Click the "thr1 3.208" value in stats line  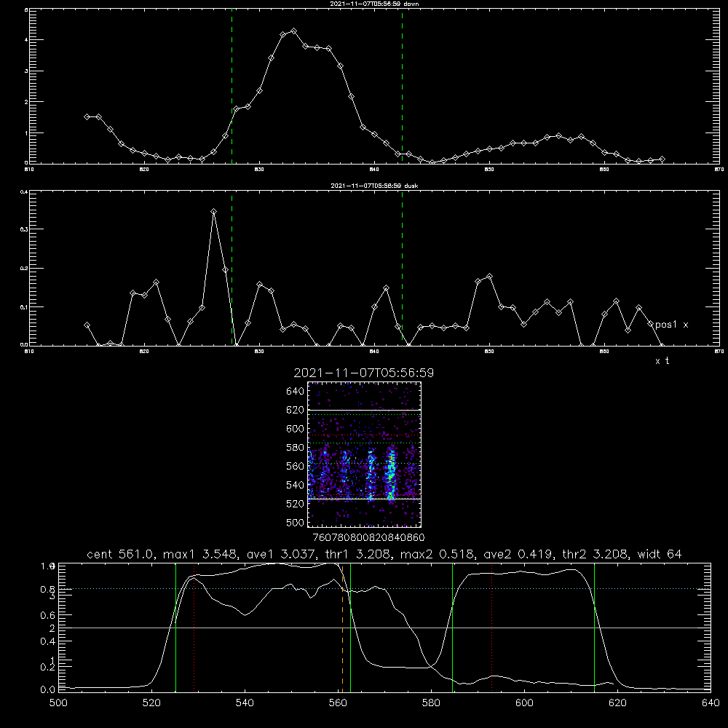(357, 554)
